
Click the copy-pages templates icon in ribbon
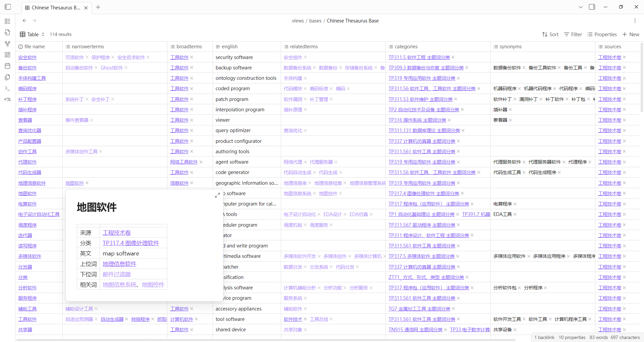pos(7,77)
